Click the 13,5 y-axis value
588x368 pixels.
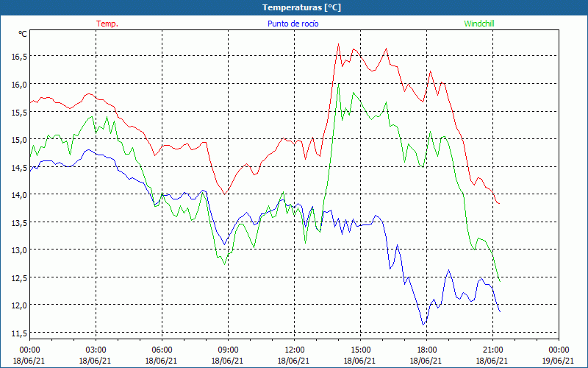(19, 222)
